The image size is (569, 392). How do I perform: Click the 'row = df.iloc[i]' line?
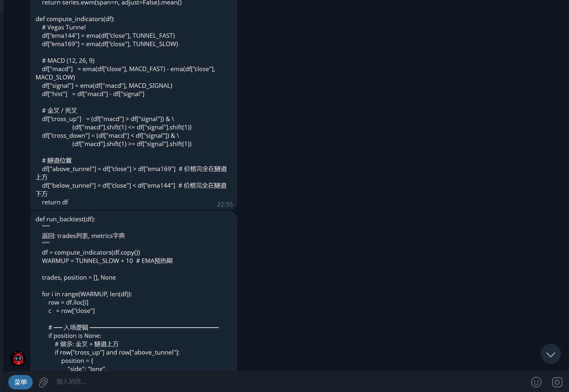68,302
